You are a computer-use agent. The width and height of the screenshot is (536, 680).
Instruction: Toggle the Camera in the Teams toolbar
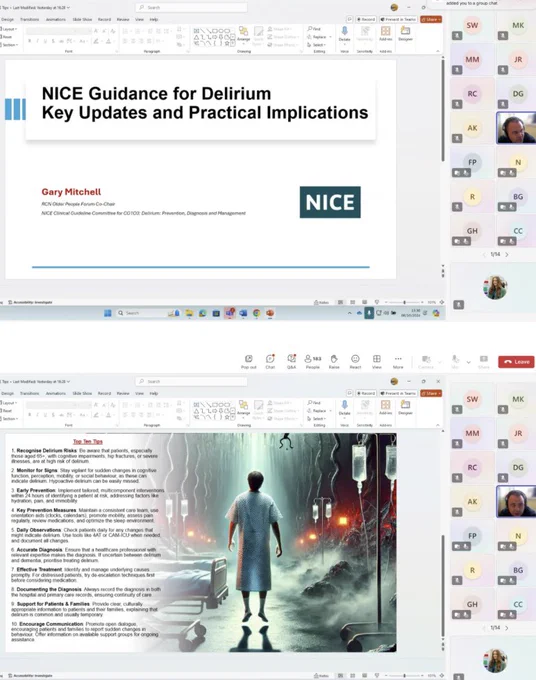(x=426, y=361)
